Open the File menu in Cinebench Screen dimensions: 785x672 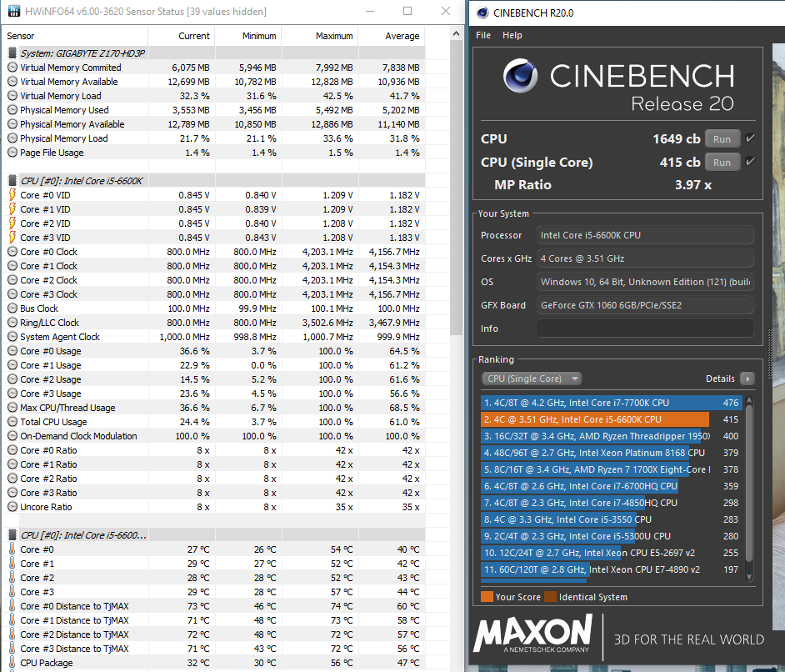point(483,35)
